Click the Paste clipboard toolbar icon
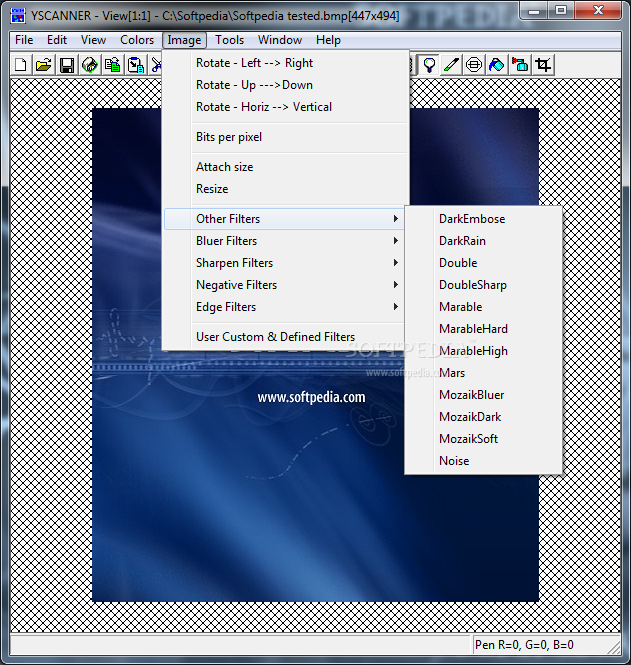 (x=135, y=65)
